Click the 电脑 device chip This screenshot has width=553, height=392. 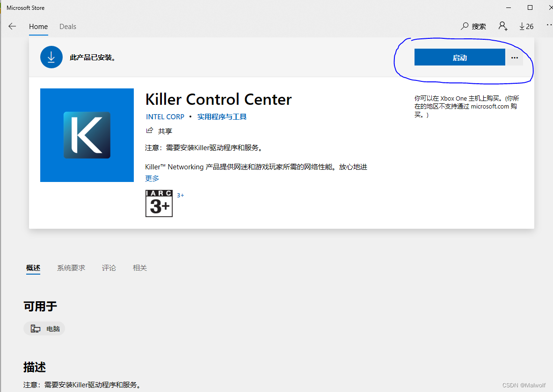pyautogui.click(x=44, y=328)
